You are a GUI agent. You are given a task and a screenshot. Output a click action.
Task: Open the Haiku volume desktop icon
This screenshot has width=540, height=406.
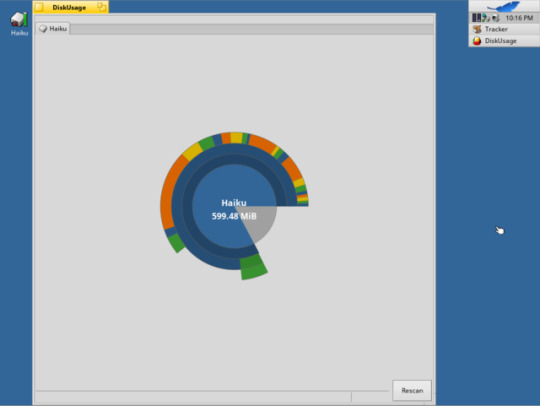(19, 23)
